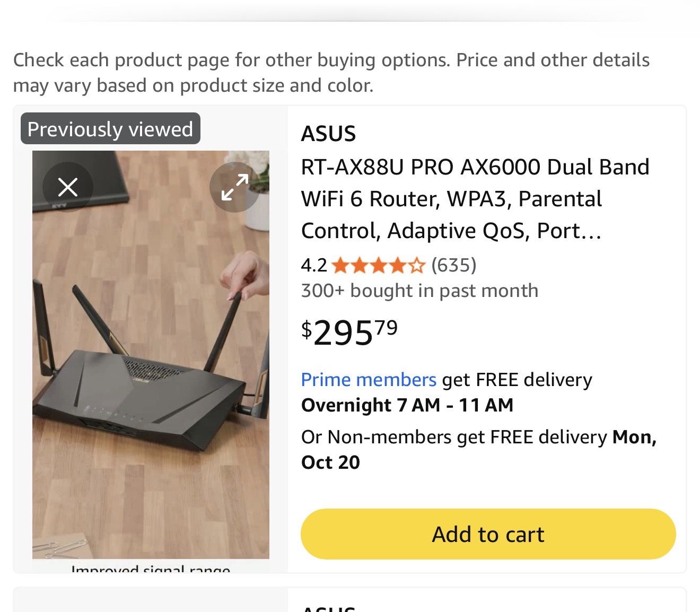The width and height of the screenshot is (700, 612).
Task: Click the 300+ bought in past month text
Action: (x=419, y=290)
